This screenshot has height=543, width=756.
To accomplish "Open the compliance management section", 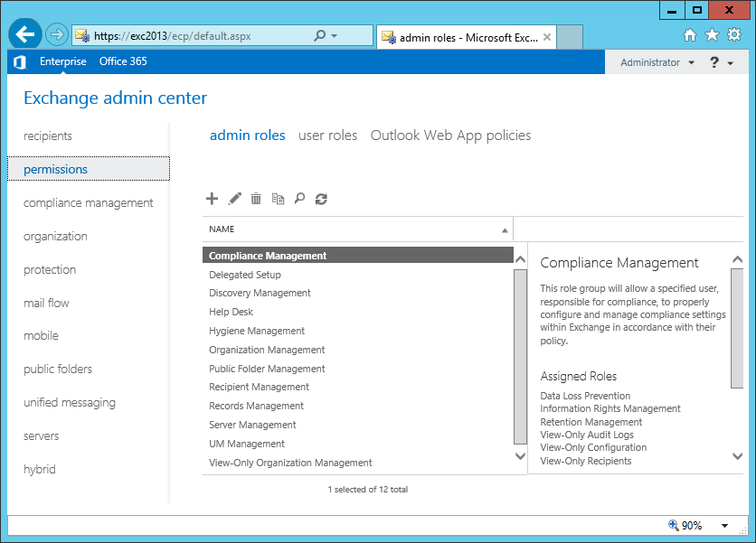I will click(89, 203).
